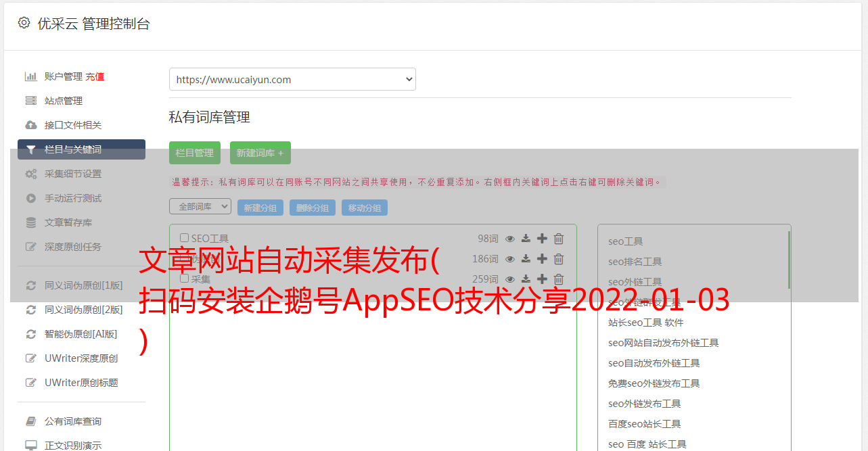Screen dimensions: 868x451
Task: Download the 98词 SEO工具 word library
Action: coord(526,239)
